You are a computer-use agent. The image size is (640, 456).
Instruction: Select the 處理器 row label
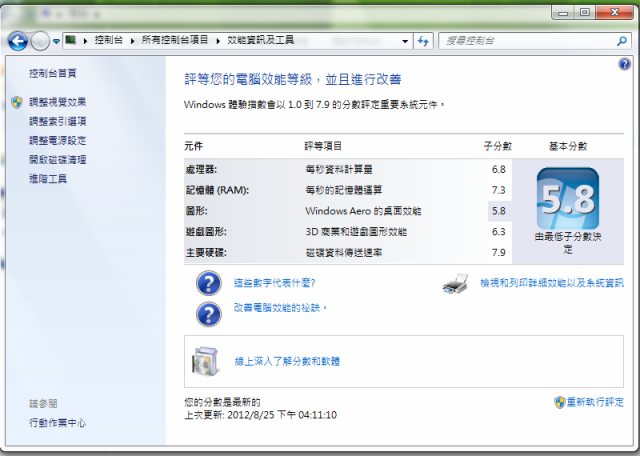201,169
